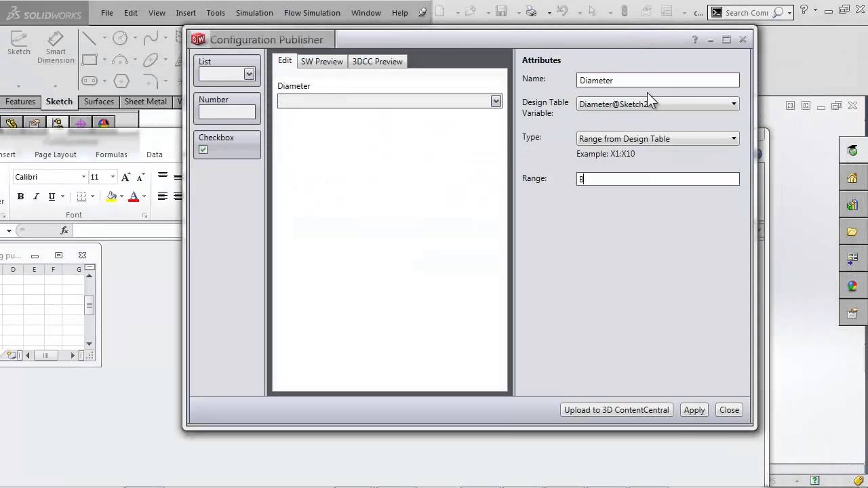Open the Calibri font name dropdown

[83, 177]
